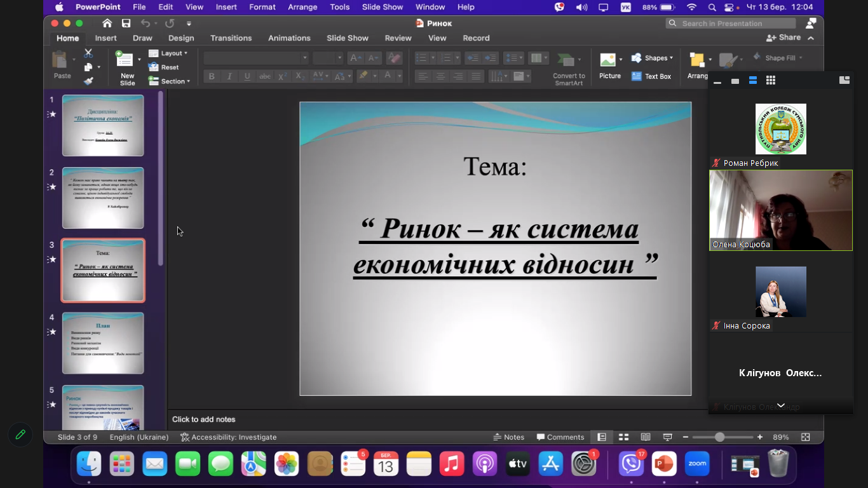868x488 pixels.
Task: Click the Save icon in title bar
Action: (126, 24)
